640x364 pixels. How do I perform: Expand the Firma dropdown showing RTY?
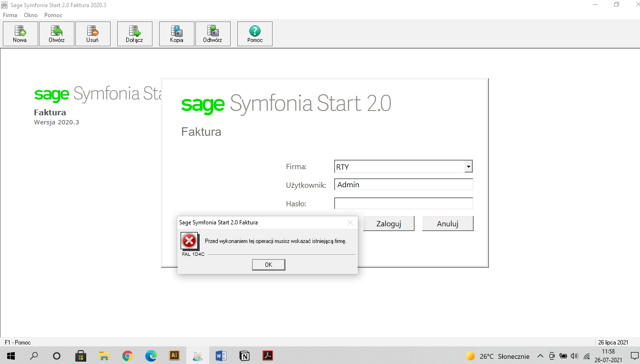[469, 167]
